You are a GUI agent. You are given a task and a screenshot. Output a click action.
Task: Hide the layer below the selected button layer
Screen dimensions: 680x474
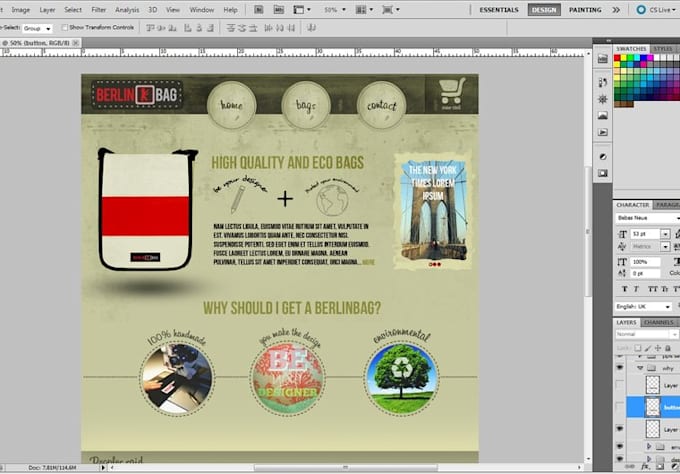pyautogui.click(x=620, y=428)
